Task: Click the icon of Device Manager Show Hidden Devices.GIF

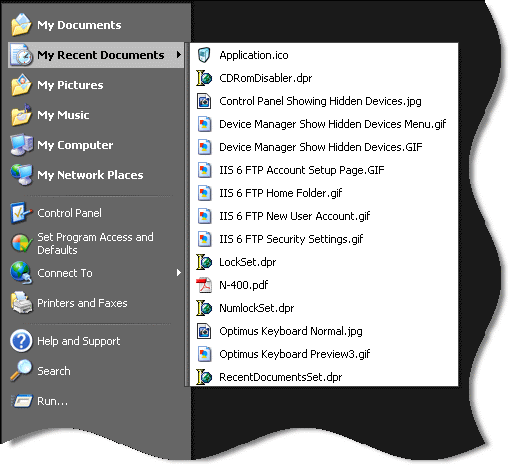Action: (x=204, y=147)
